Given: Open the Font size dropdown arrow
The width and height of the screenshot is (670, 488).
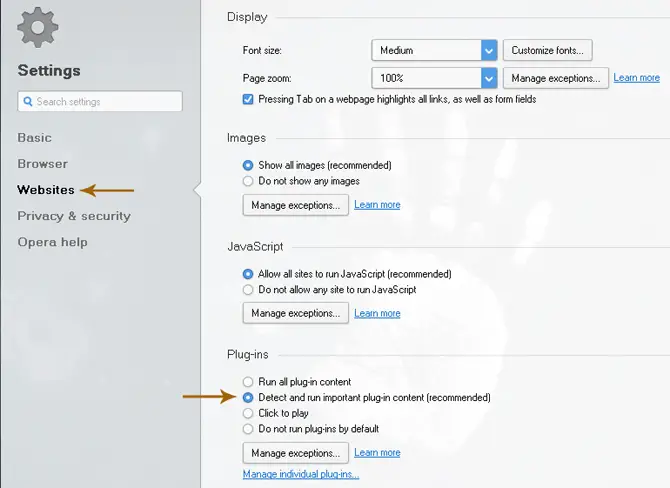Looking at the screenshot, I should click(x=489, y=50).
